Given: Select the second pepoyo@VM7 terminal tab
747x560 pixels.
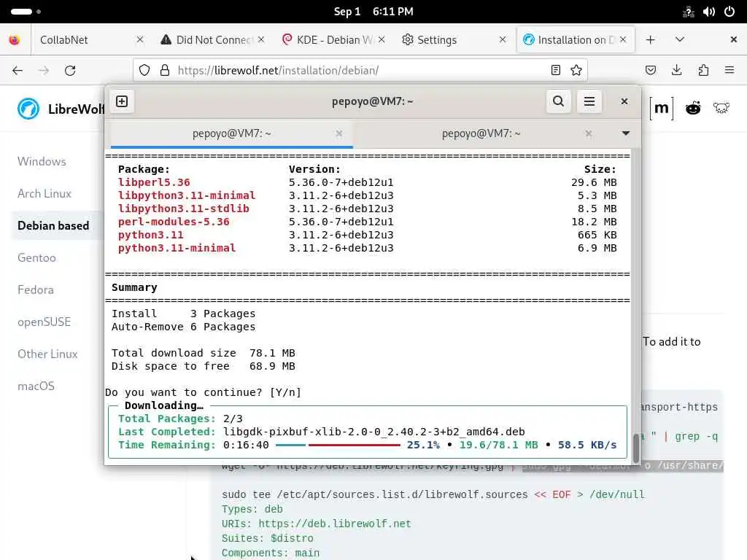Looking at the screenshot, I should (x=481, y=134).
